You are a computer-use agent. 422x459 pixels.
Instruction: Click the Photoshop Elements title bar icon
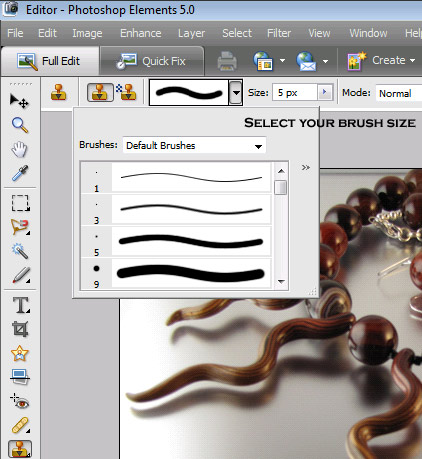pyautogui.click(x=10, y=9)
